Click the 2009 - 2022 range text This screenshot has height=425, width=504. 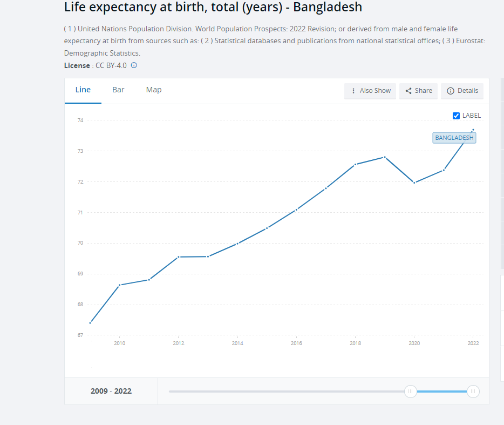point(111,391)
